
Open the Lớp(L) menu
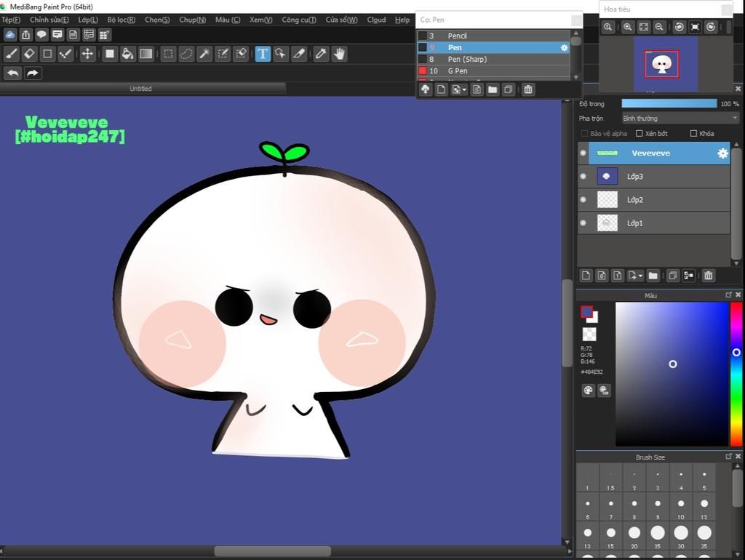88,20
